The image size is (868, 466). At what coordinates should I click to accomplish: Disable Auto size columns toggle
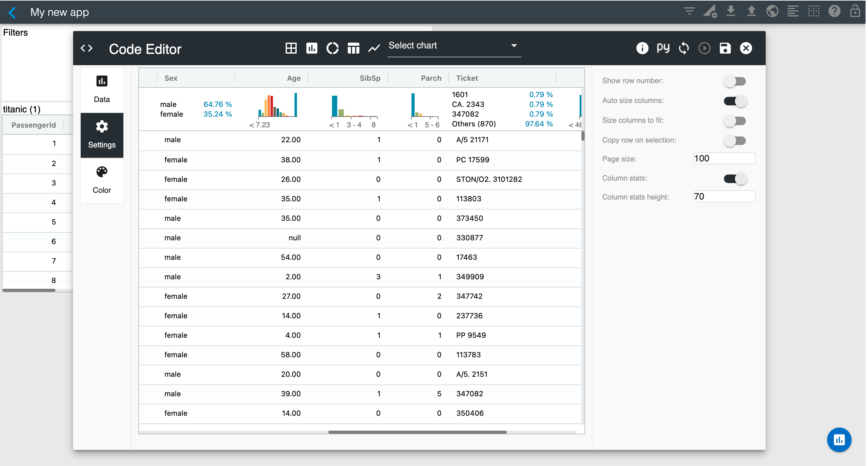pyautogui.click(x=735, y=101)
